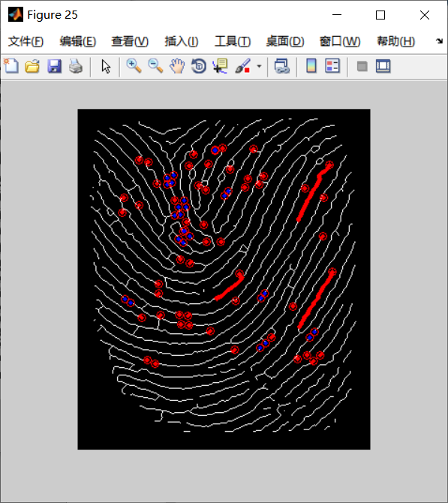This screenshot has height=503, width=448.
Task: Enable the Rotate 3D tool
Action: pyautogui.click(x=199, y=66)
